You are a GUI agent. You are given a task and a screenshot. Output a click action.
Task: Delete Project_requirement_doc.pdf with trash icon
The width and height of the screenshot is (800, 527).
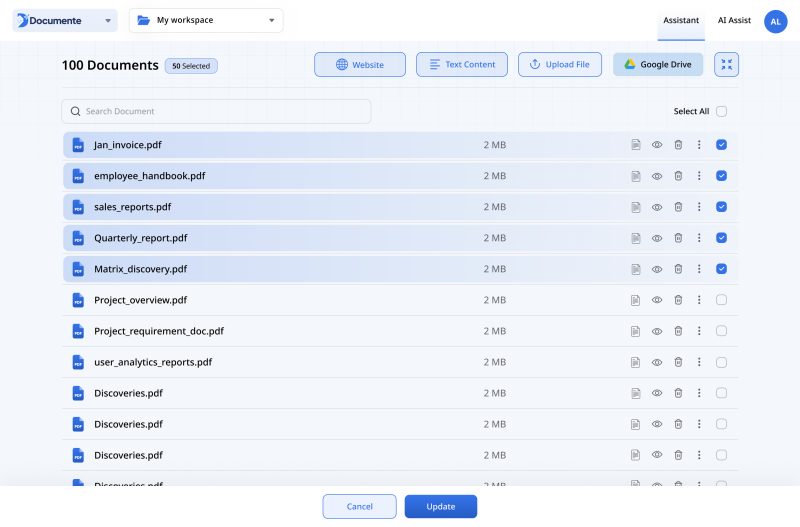point(678,331)
